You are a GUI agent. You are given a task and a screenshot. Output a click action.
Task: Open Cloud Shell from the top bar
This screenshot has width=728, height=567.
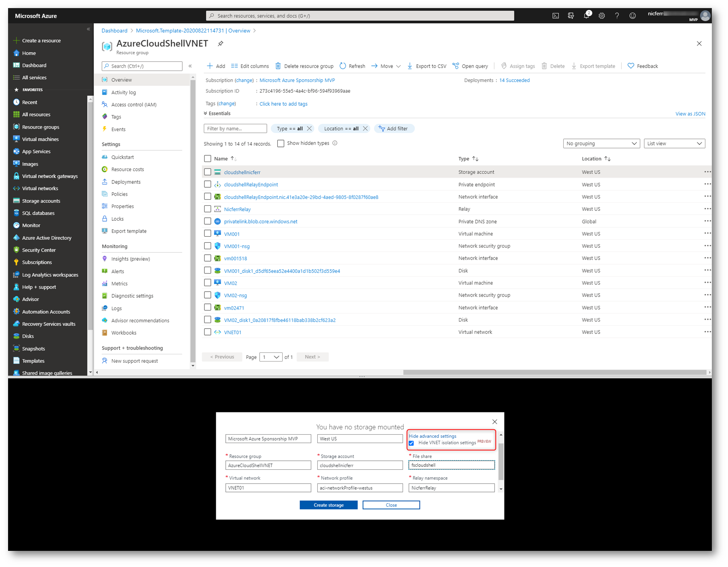[x=555, y=16]
